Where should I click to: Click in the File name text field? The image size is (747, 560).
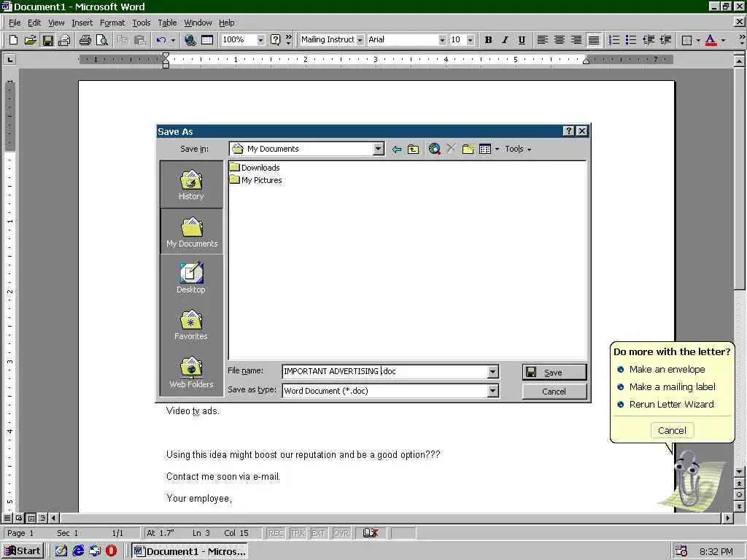385,371
